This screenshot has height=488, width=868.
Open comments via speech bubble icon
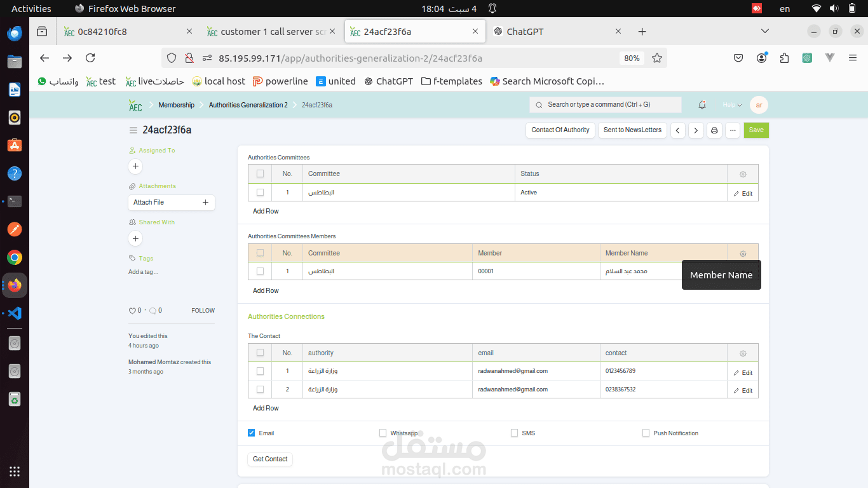coord(153,311)
